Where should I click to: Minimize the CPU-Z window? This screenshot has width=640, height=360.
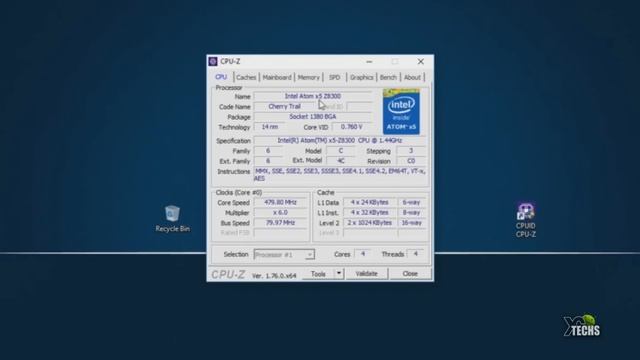369,62
